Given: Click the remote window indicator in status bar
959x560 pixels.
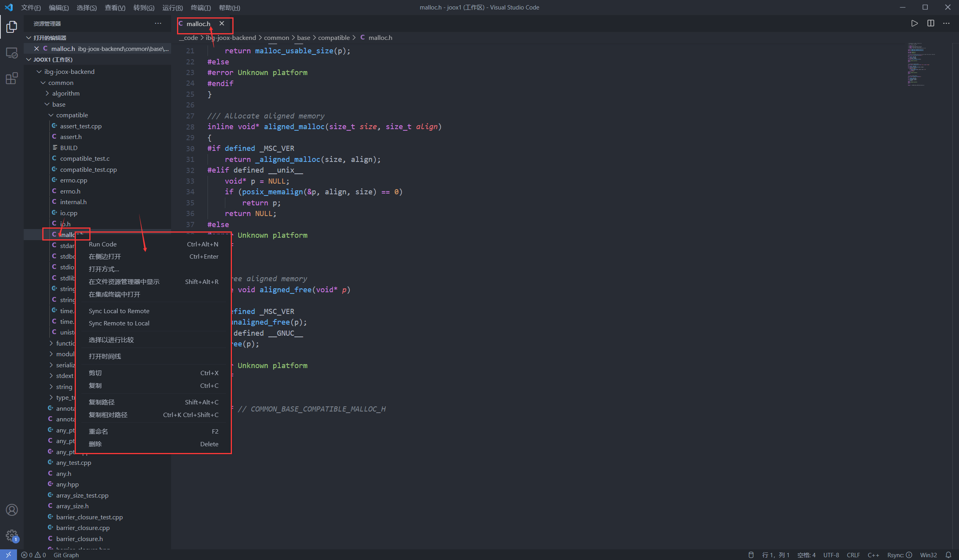Looking at the screenshot, I should [8, 555].
